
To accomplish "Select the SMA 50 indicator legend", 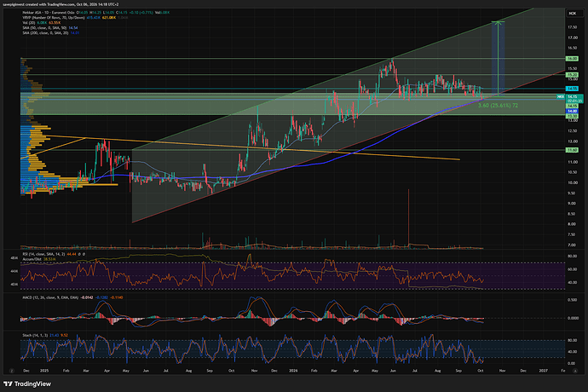I will click(x=44, y=28).
